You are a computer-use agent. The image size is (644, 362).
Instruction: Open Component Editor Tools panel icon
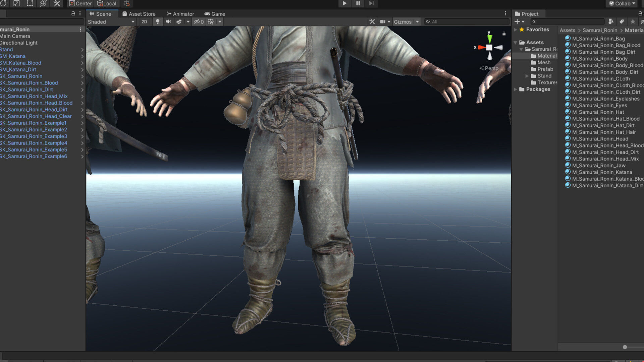point(372,22)
